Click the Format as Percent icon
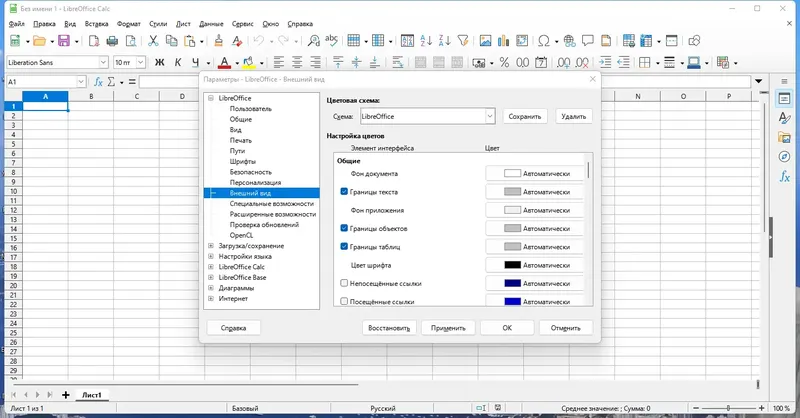 tap(504, 62)
